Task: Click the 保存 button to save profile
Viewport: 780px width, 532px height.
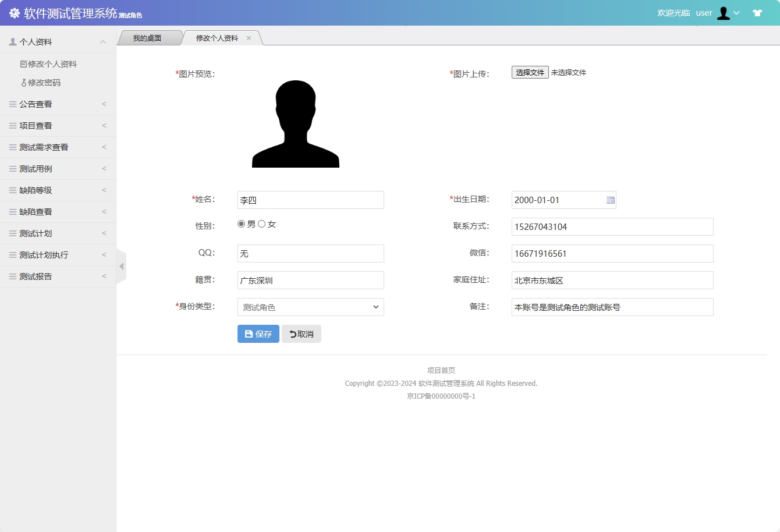Action: [258, 334]
